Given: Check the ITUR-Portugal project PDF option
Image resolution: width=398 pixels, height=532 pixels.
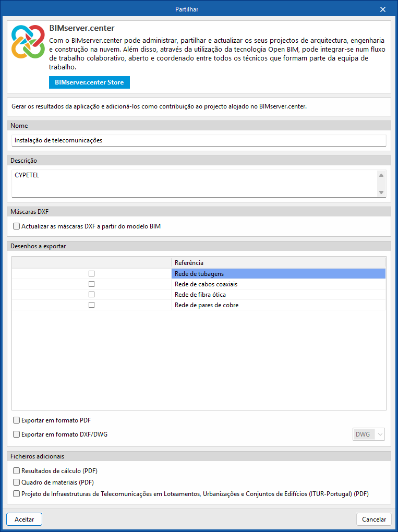Looking at the screenshot, I should coord(16,494).
